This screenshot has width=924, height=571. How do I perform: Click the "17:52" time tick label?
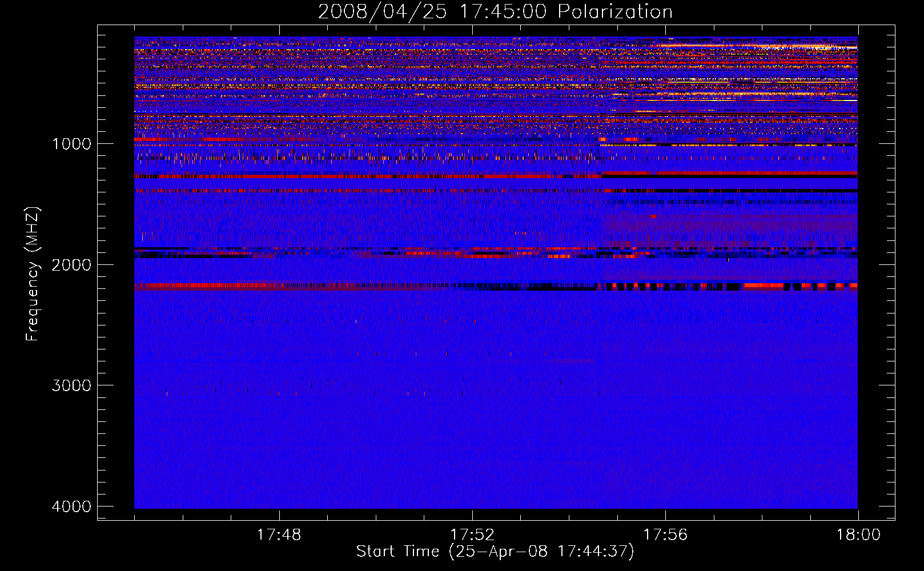point(472,535)
